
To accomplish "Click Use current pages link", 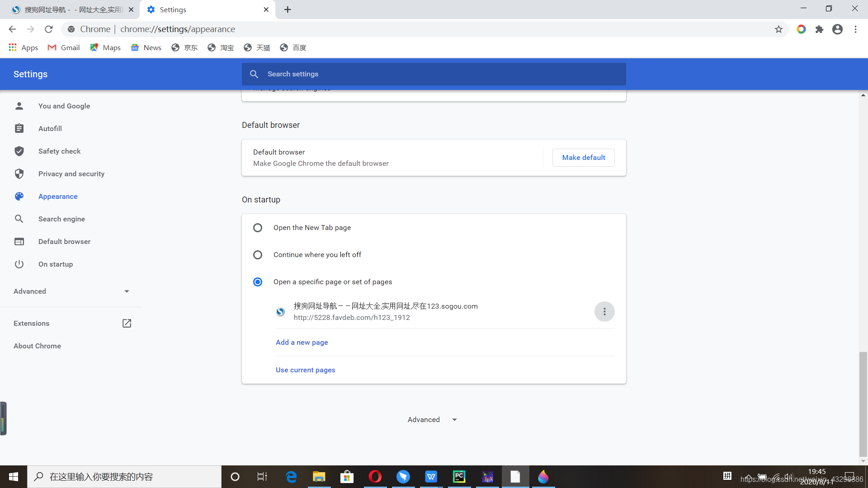I will [305, 370].
